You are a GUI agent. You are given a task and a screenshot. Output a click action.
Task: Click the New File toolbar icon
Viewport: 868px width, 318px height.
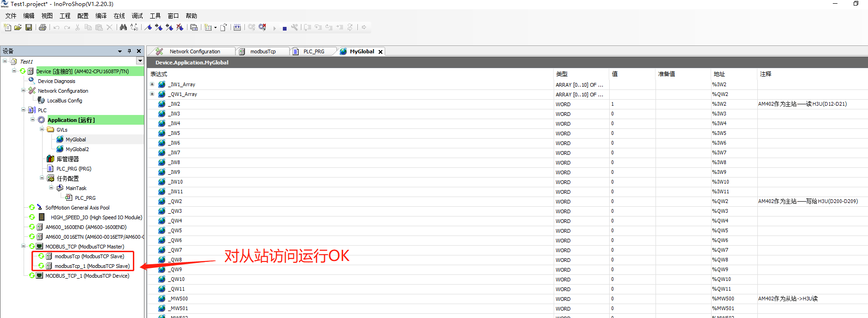pos(7,27)
